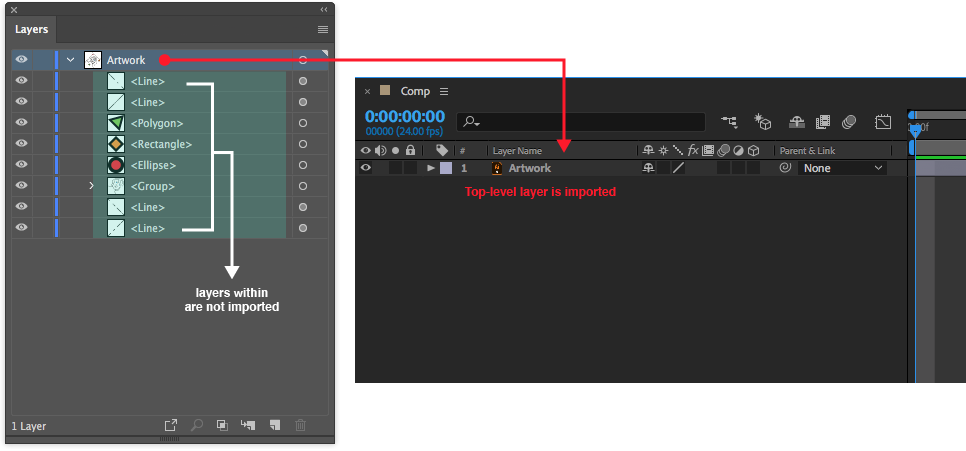The width and height of the screenshot is (966, 451).
Task: Click the current time indicator marker
Action: click(915, 131)
